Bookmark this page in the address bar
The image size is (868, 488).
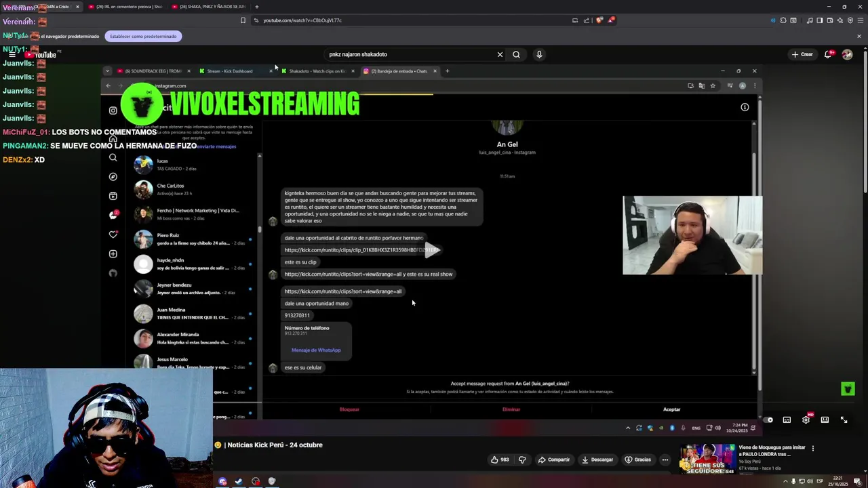pyautogui.click(x=243, y=20)
